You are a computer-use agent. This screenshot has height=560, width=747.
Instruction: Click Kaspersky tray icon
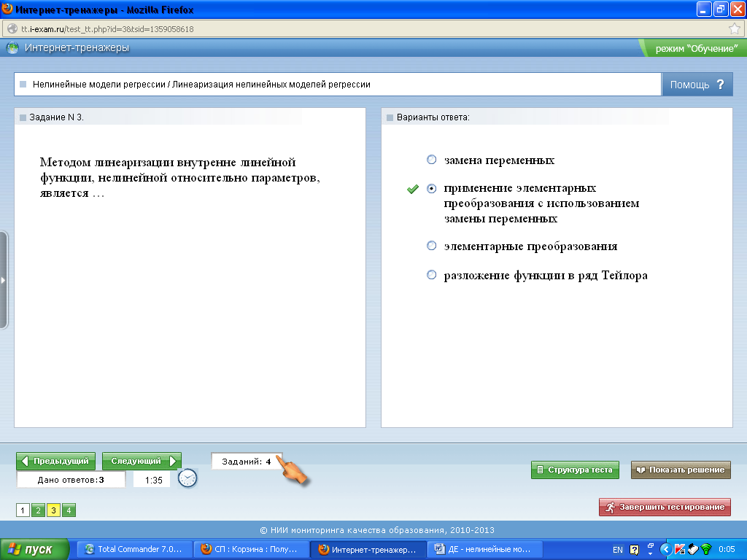click(x=679, y=550)
